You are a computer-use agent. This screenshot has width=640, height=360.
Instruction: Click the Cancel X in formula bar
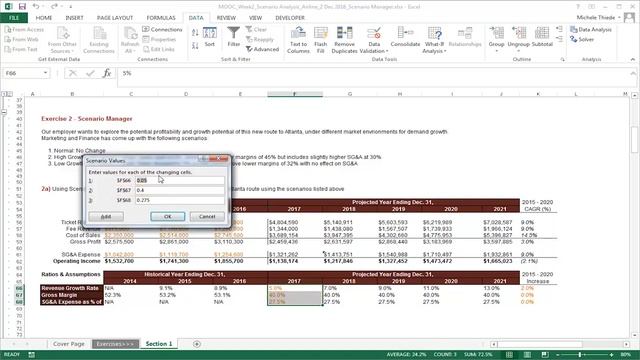tap(73, 73)
